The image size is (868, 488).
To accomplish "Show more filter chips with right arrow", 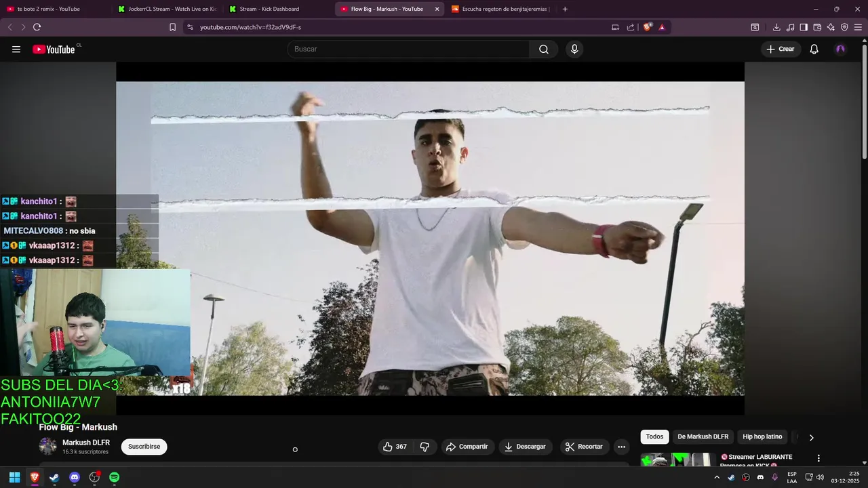I will point(811,437).
